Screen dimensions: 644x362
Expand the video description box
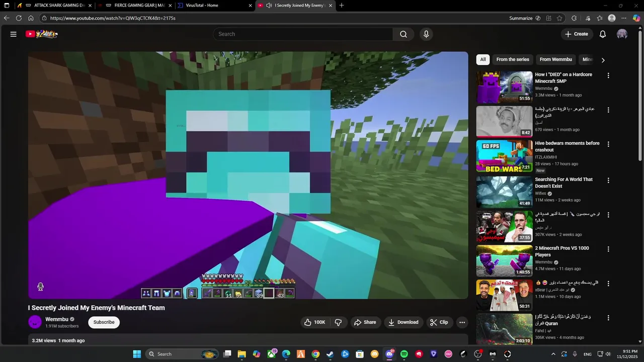click(x=248, y=340)
